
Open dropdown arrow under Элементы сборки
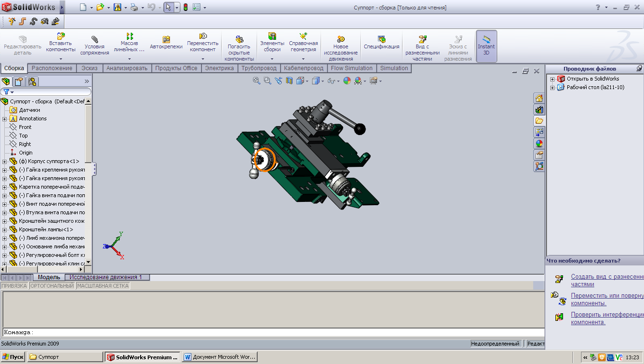(x=272, y=59)
